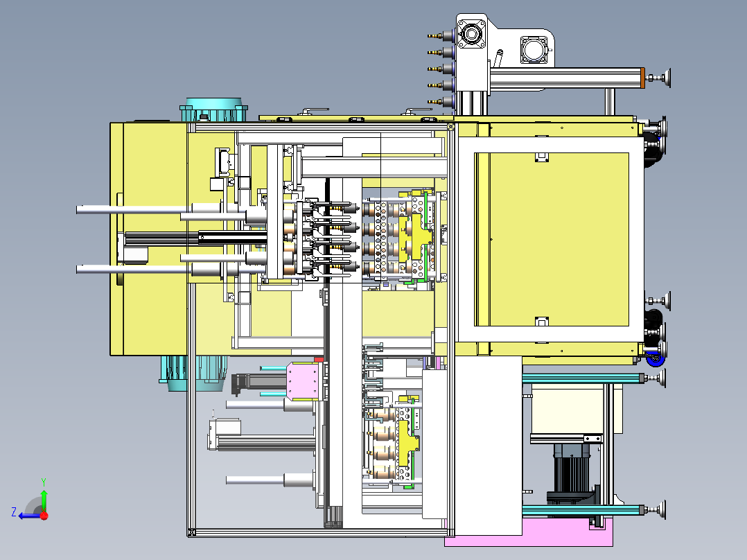Select the yellow housing on machine's left side
The height and width of the screenshot is (560, 747).
tap(148, 239)
